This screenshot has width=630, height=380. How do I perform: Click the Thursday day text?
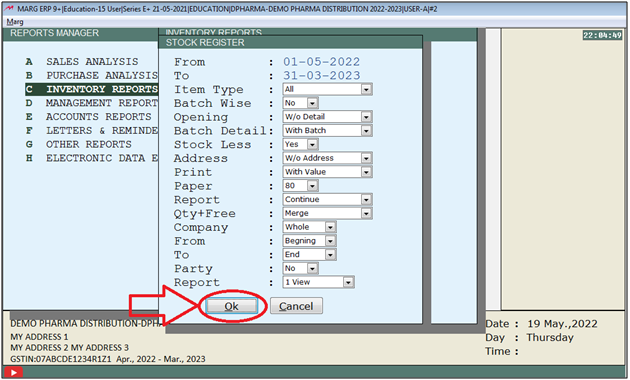(x=550, y=337)
